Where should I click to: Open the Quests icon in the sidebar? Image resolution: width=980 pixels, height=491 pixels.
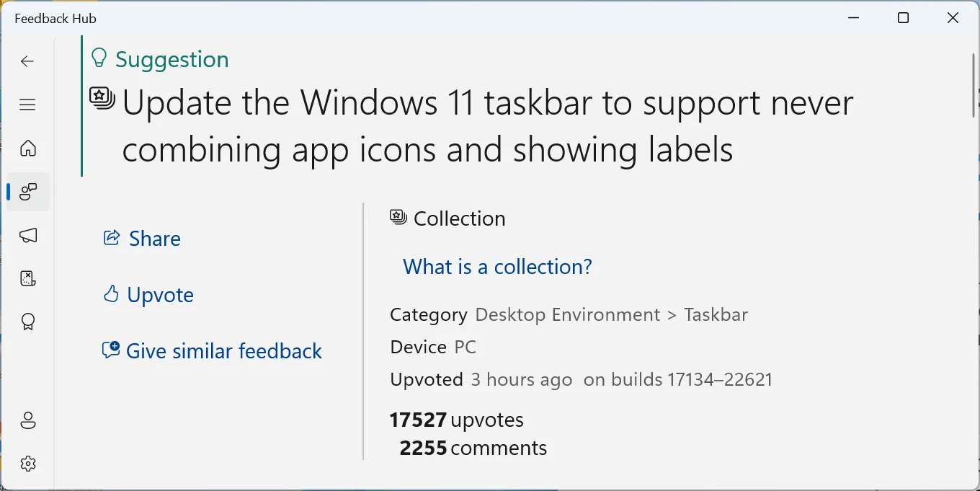click(x=27, y=278)
